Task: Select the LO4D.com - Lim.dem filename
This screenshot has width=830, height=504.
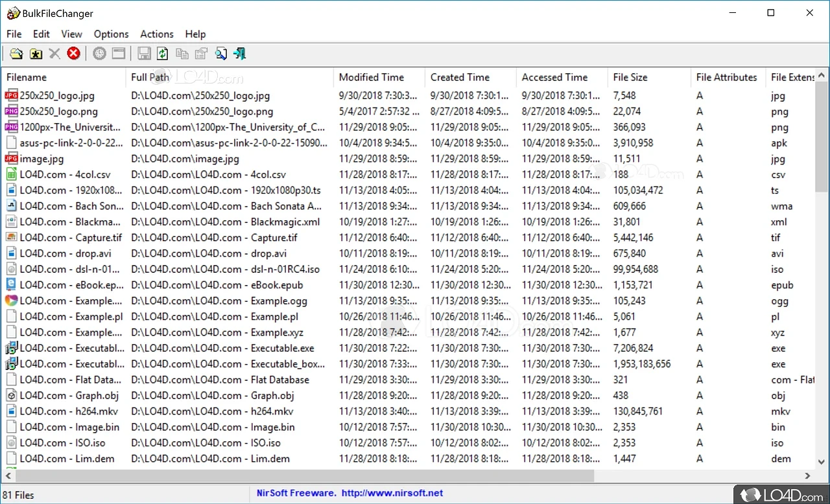Action: coord(67,459)
